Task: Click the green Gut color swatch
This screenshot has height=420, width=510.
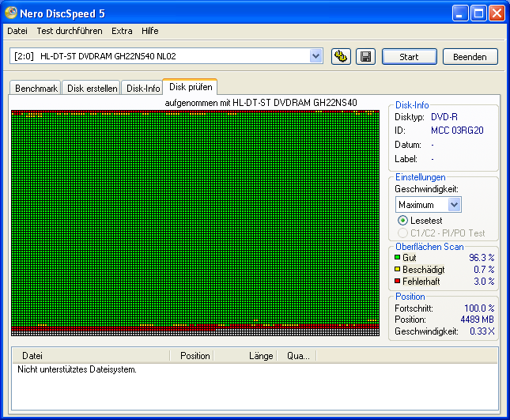Action: 397,257
